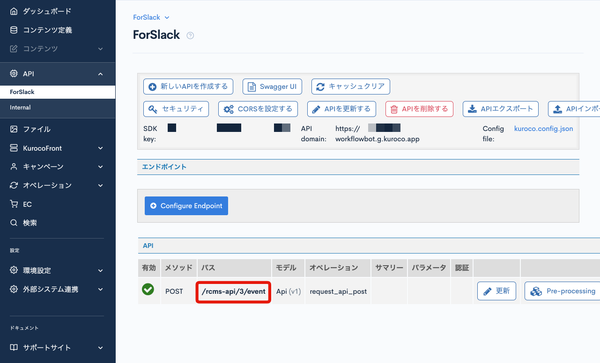Click the 新しいAPIを作成する button

[188, 86]
